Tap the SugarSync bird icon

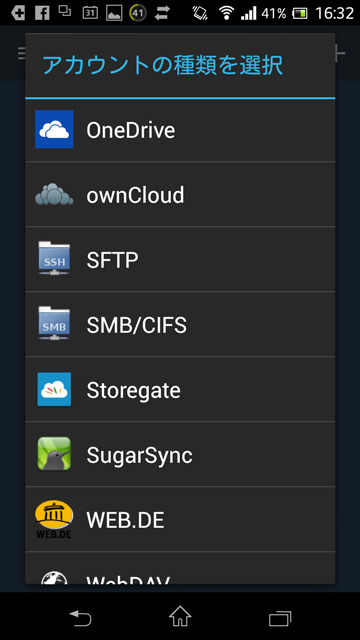[54, 454]
